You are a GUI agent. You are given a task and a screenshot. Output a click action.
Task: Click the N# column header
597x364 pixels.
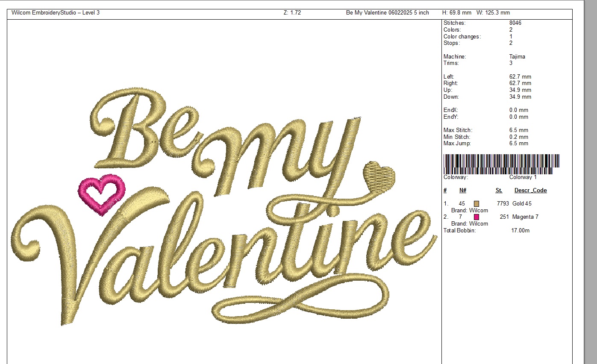pyautogui.click(x=463, y=191)
